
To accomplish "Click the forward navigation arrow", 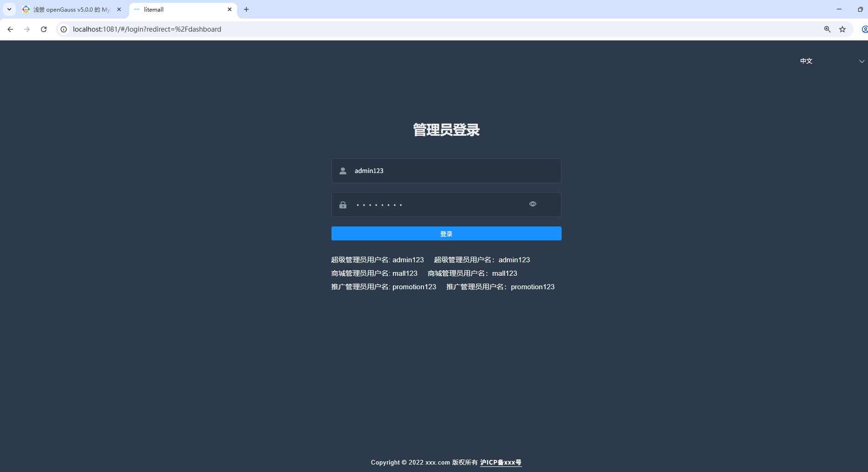I will [27, 29].
